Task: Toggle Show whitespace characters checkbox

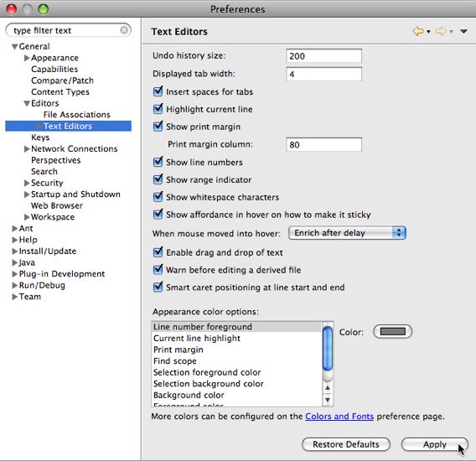Action: (158, 196)
